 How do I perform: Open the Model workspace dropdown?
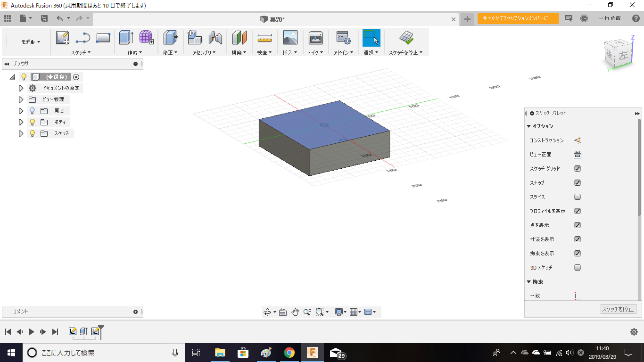pyautogui.click(x=31, y=42)
